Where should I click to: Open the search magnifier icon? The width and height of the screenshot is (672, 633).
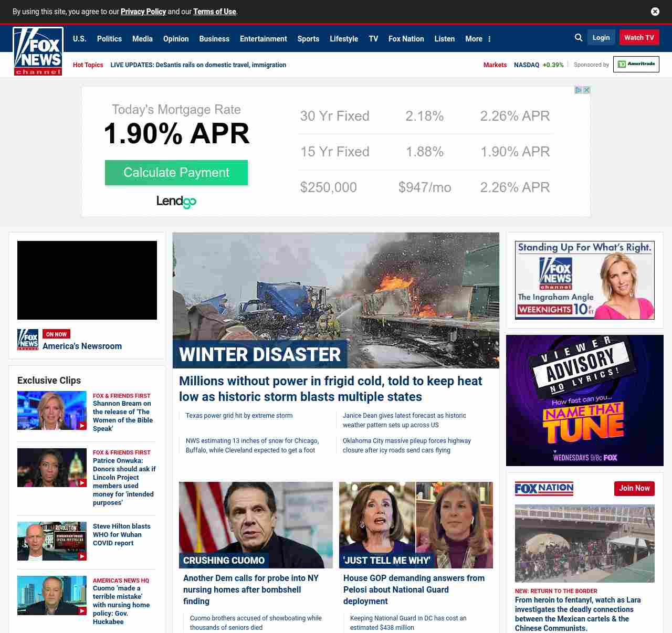579,38
